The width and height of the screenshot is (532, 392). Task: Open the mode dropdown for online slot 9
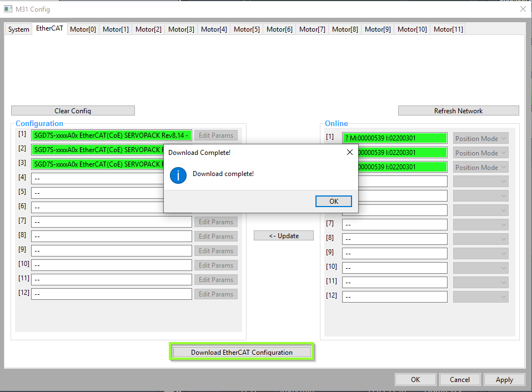point(480,253)
